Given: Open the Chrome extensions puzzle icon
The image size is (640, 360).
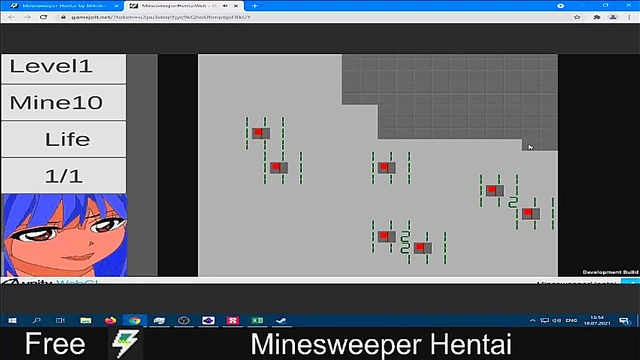Looking at the screenshot, I should point(597,17).
